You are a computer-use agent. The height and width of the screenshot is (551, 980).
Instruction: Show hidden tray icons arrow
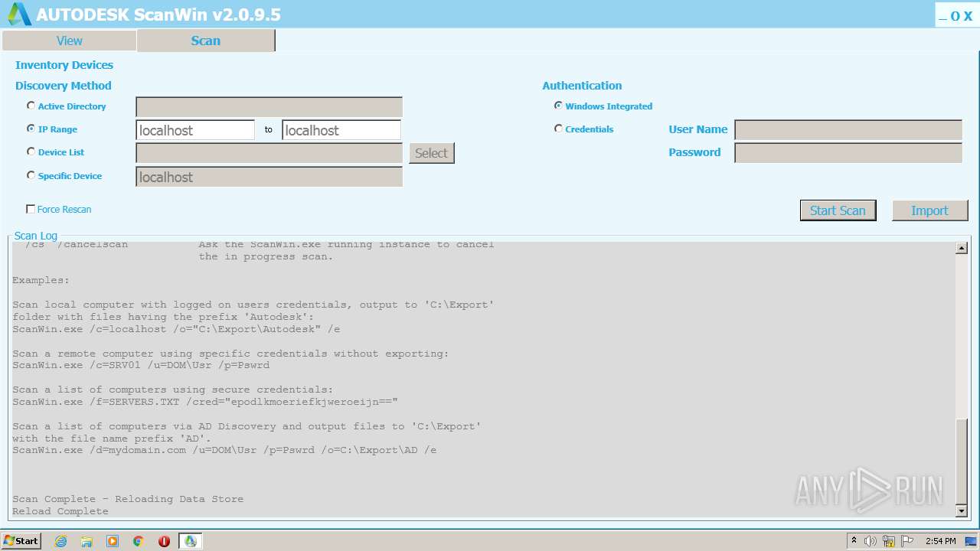[854, 541]
